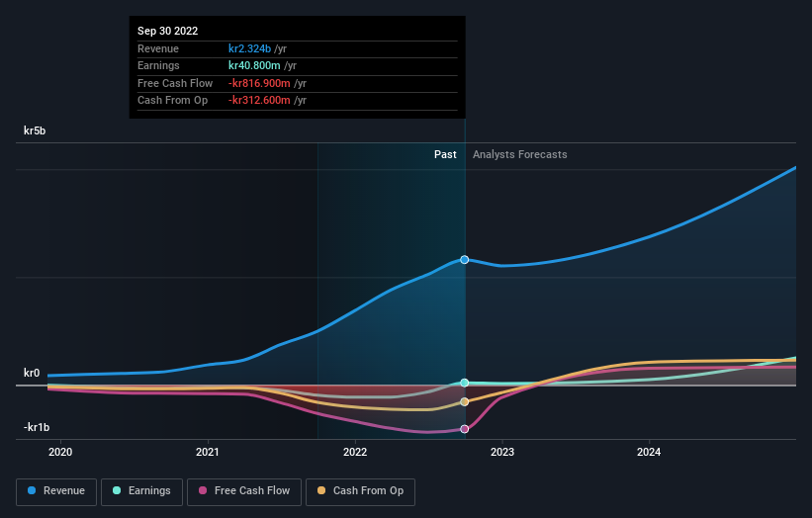Toggle the Revenue legend button
This screenshot has width=812, height=518.
coord(56,491)
